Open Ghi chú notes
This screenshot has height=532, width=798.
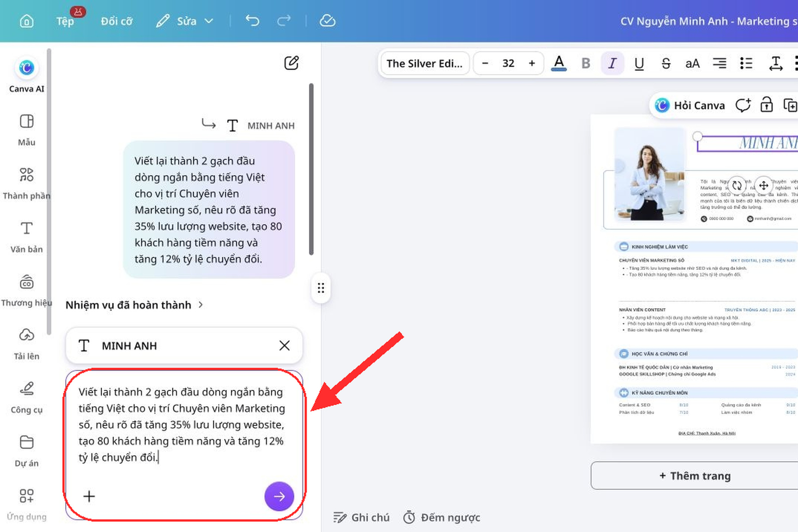361,517
